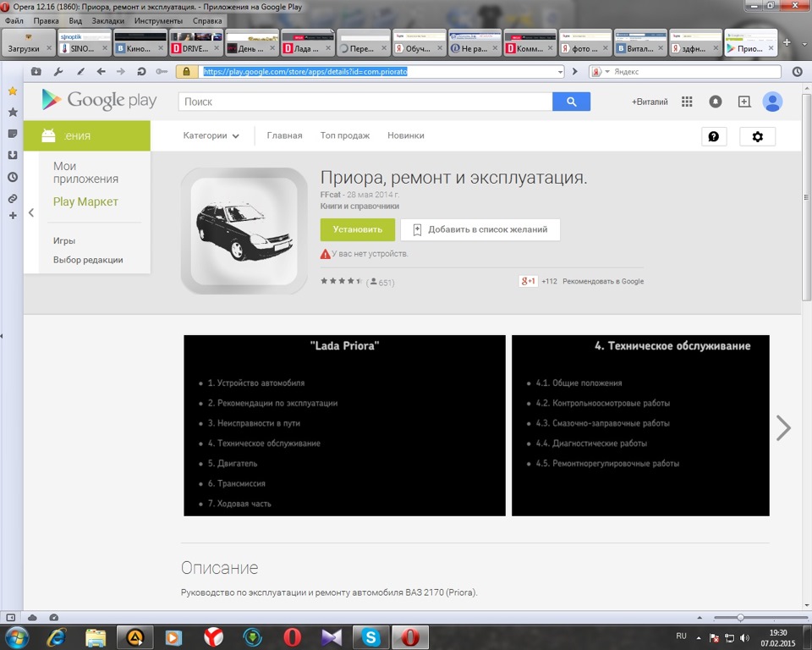Open the Выбор редакции sidebar link
Image resolution: width=812 pixels, height=650 pixels.
click(x=87, y=260)
